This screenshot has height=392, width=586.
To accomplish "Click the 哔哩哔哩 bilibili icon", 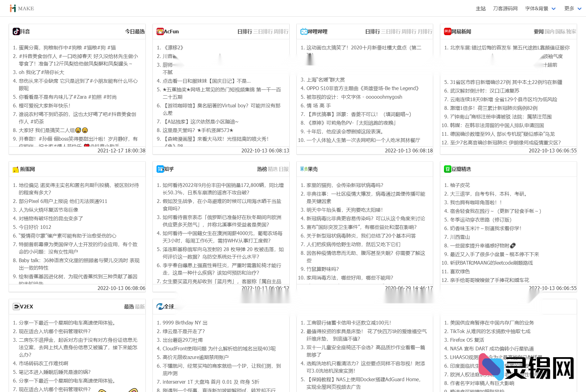I will click(304, 31).
